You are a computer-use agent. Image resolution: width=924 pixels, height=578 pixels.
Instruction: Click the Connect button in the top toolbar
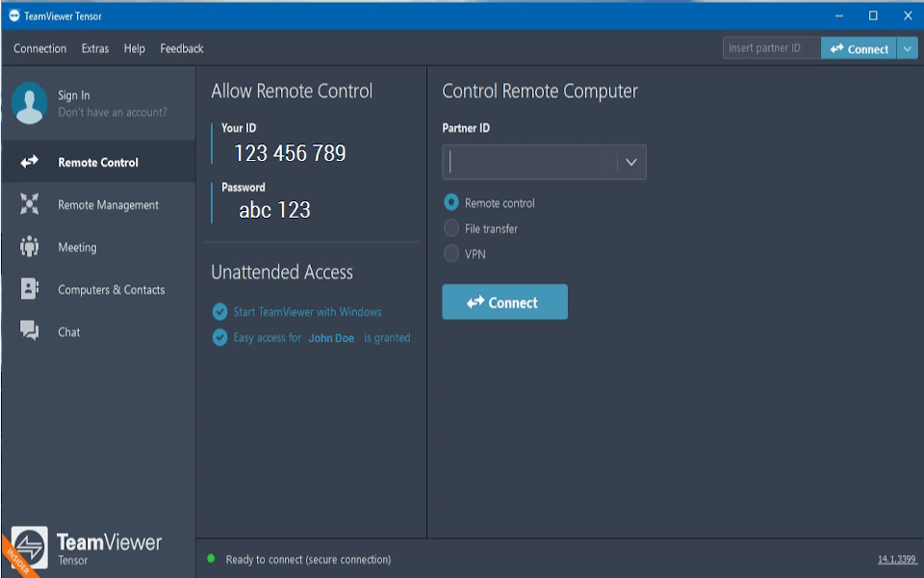[859, 49]
